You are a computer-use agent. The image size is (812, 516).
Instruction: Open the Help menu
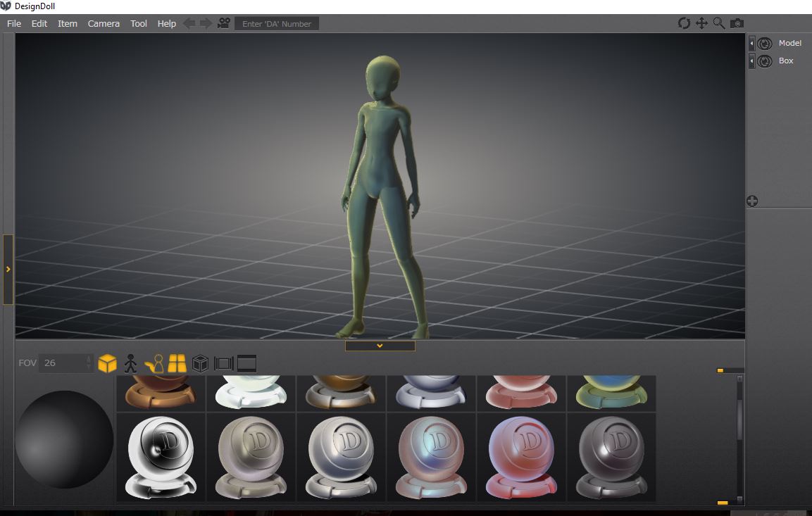point(167,23)
